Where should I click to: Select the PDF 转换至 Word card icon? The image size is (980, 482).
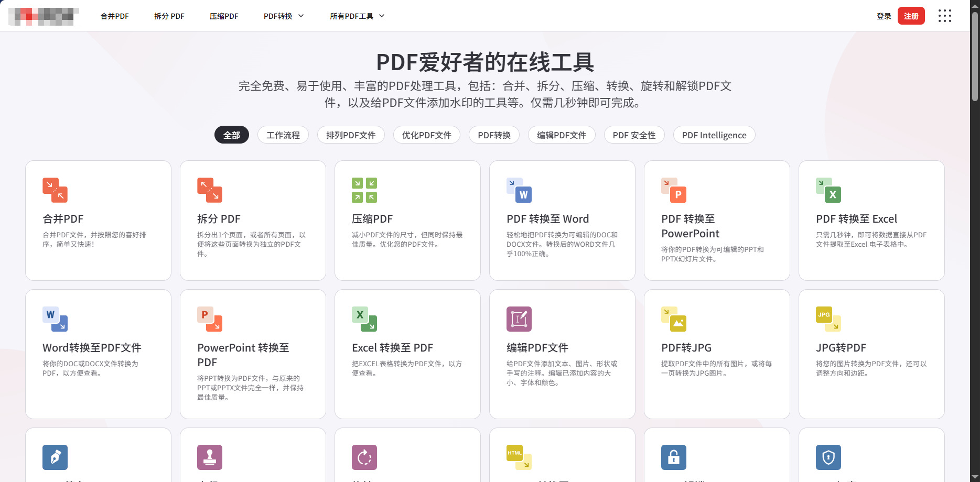pyautogui.click(x=519, y=190)
